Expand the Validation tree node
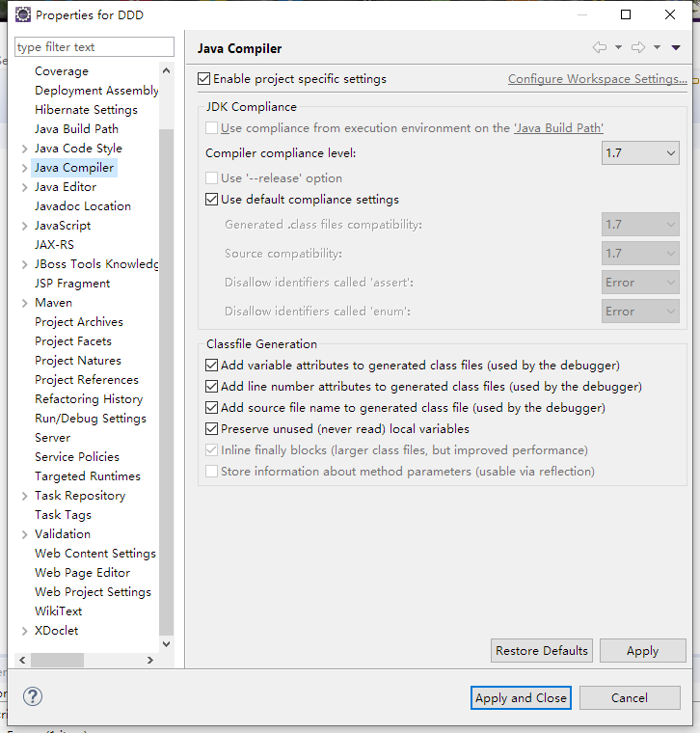This screenshot has height=733, width=700. tap(25, 534)
